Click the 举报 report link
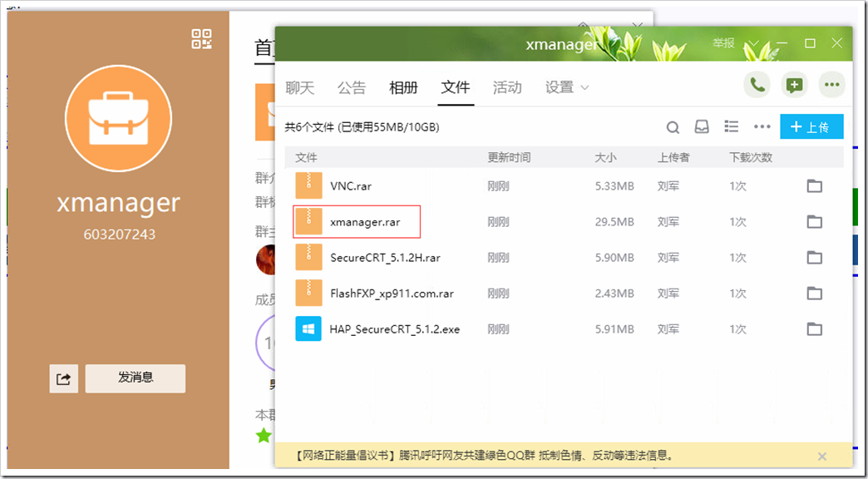 click(723, 43)
